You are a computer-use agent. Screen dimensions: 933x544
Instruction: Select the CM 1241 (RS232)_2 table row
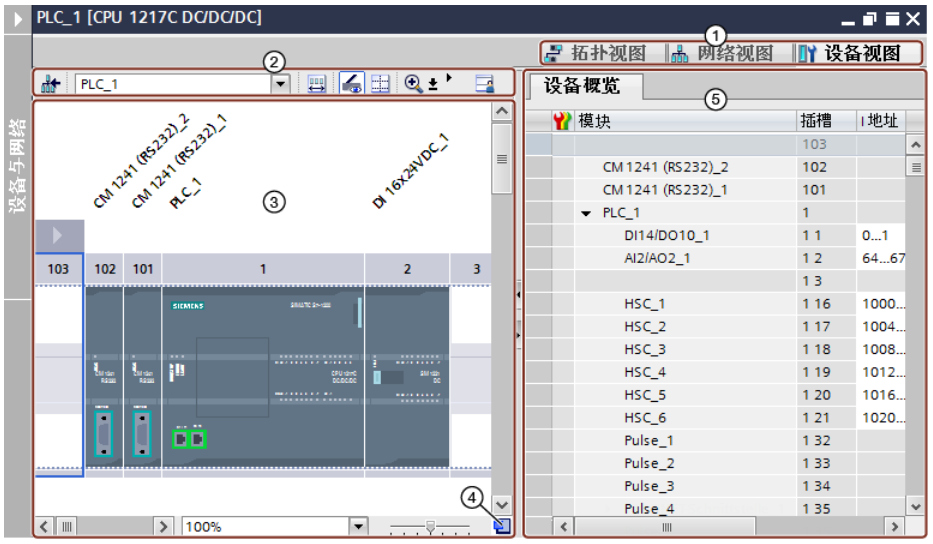(716, 167)
